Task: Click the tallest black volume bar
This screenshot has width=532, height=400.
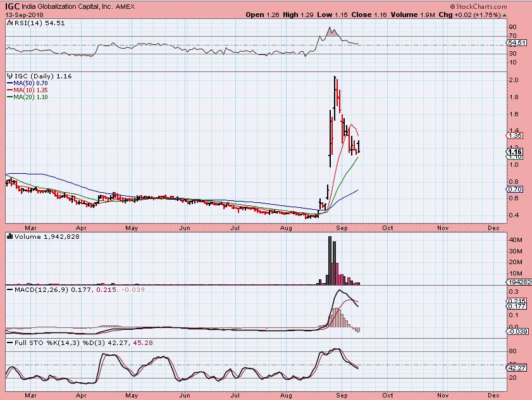Action: click(330, 260)
